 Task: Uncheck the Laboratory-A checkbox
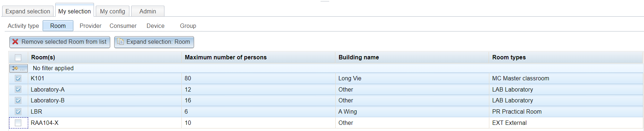tap(18, 89)
